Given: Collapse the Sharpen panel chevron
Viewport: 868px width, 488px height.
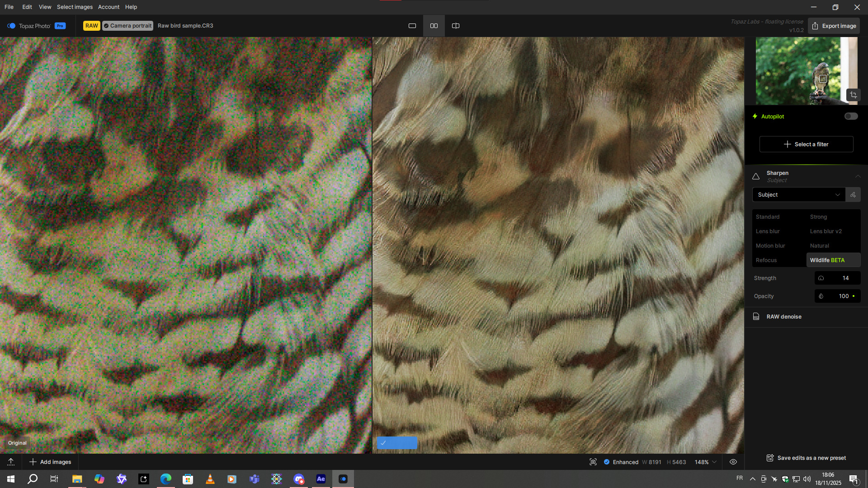Looking at the screenshot, I should 858,176.
